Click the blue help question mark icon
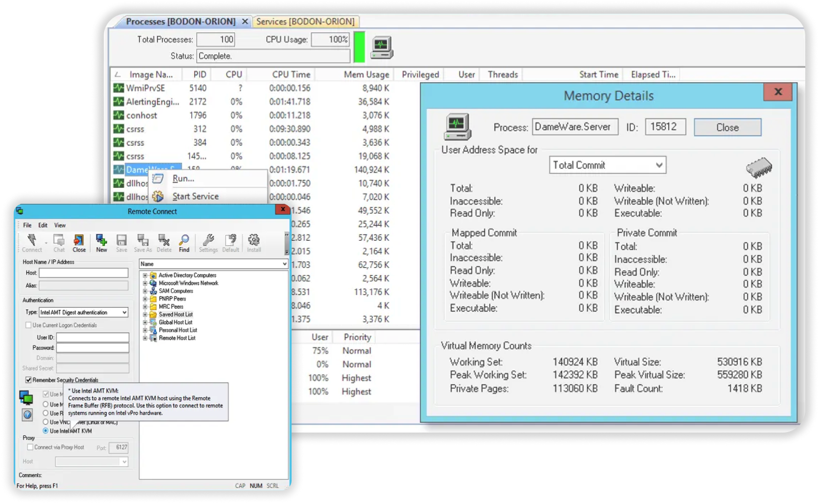 (x=27, y=415)
